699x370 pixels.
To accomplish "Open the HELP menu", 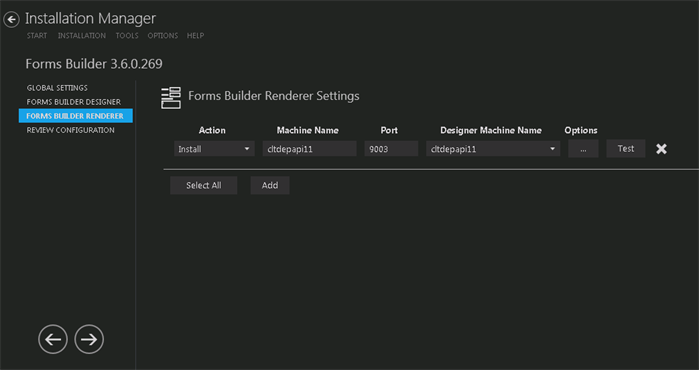I will coord(195,36).
